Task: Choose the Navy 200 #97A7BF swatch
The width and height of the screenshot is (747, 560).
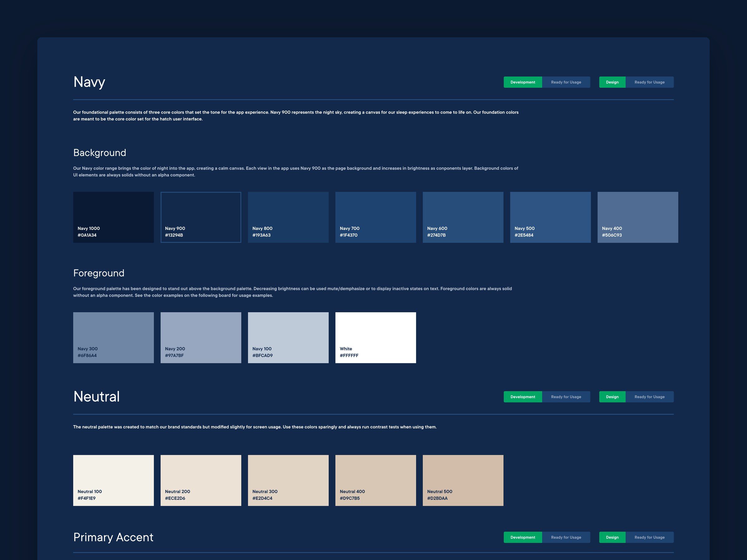Action: pos(201,338)
